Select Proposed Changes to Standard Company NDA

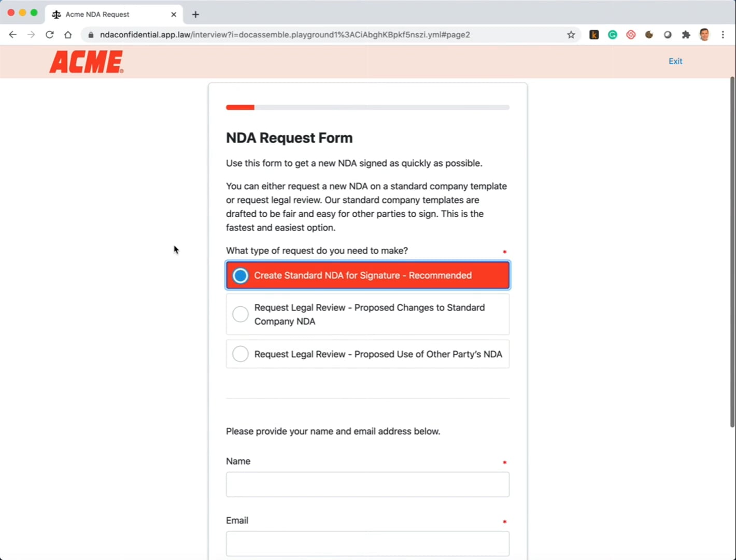[x=368, y=314]
